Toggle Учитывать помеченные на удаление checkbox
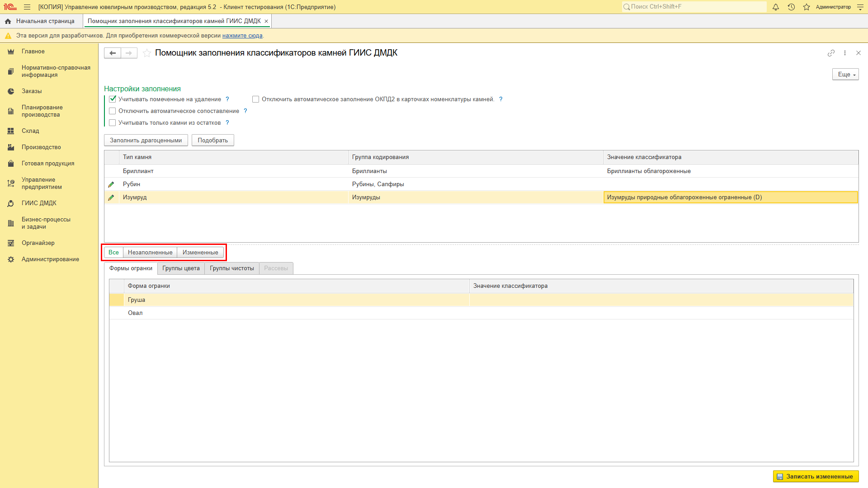868x488 pixels. (113, 99)
